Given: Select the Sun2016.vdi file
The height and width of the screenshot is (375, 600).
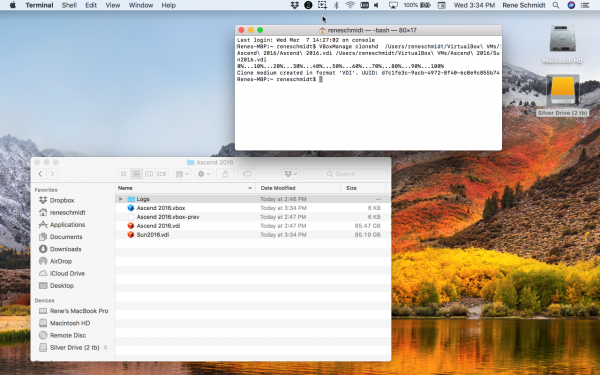Looking at the screenshot, I should coord(253,235).
